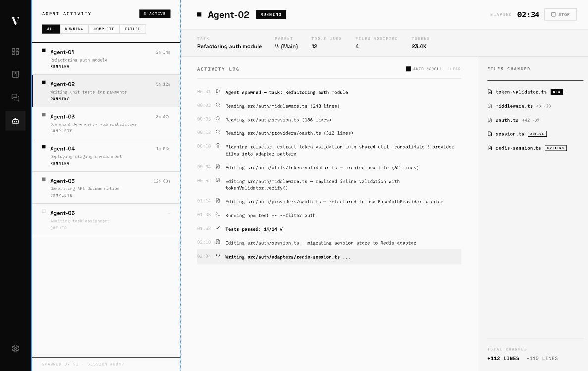This screenshot has width=588, height=371.
Task: Open session.ts in Files Changed
Action: click(510, 134)
